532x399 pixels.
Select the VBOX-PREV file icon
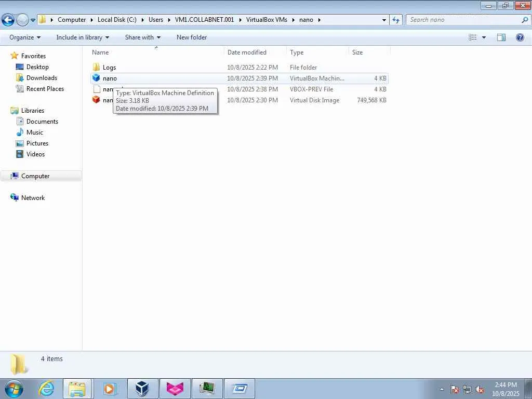pyautogui.click(x=97, y=89)
